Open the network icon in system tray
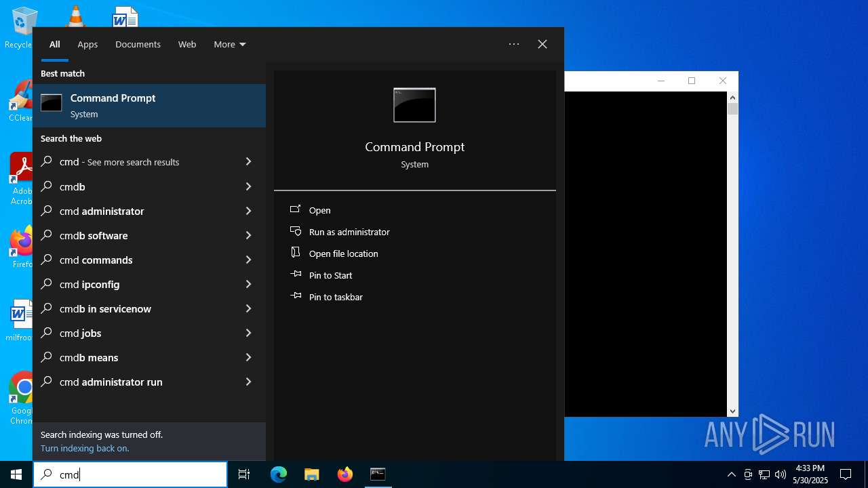Image resolution: width=868 pixels, height=488 pixels. 764,474
